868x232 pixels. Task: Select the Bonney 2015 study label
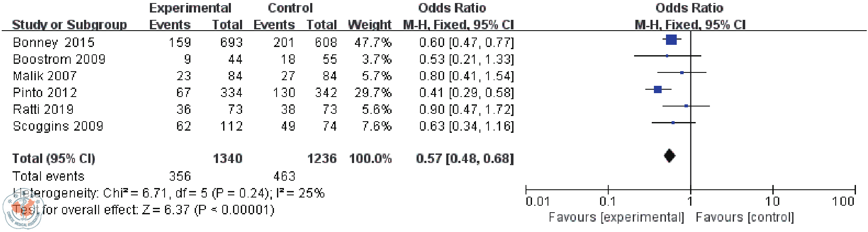53,42
